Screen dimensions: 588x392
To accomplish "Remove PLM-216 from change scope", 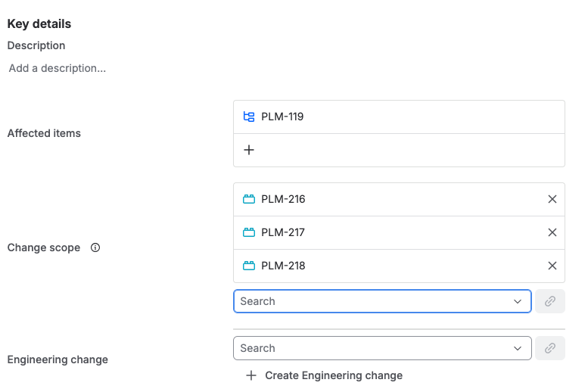I will click(552, 199).
